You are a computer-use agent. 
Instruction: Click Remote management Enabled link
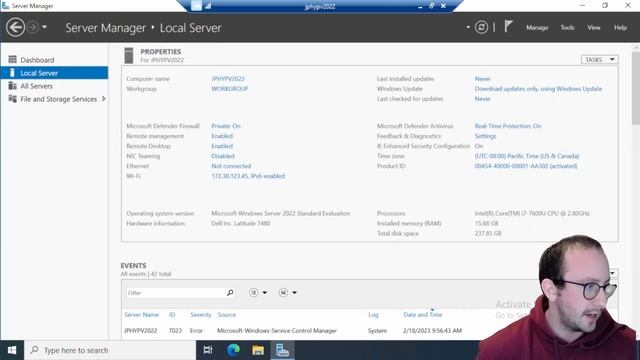pyautogui.click(x=222, y=136)
